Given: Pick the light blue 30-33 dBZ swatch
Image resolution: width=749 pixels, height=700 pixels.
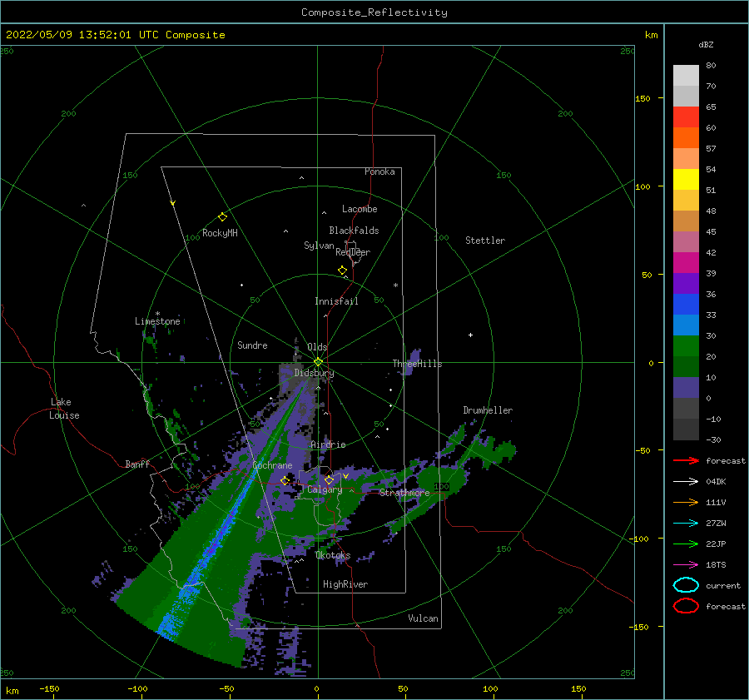Looking at the screenshot, I should [x=686, y=325].
